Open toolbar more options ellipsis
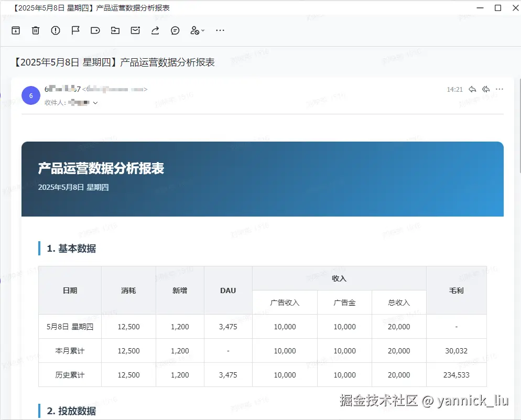The image size is (521, 420). [x=220, y=30]
